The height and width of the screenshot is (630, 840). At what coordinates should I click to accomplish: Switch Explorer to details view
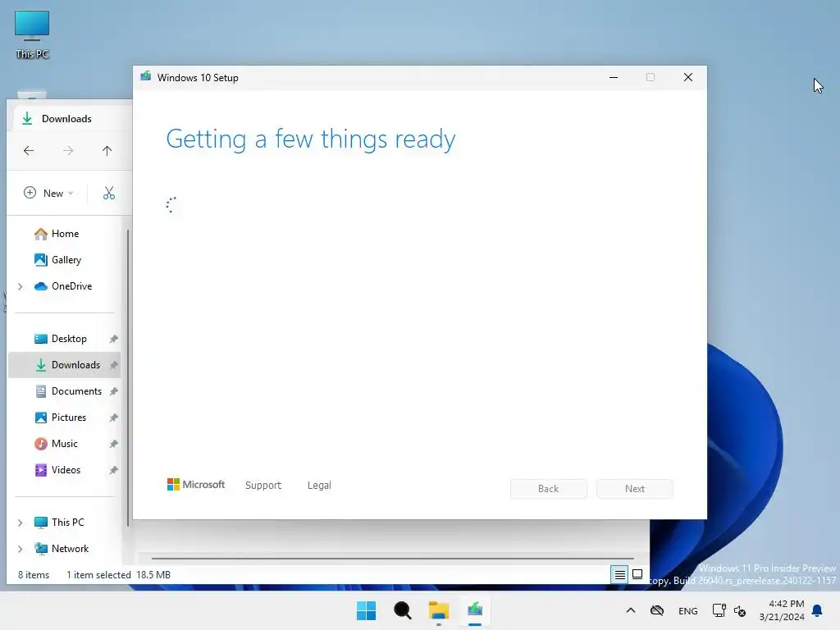pos(620,575)
